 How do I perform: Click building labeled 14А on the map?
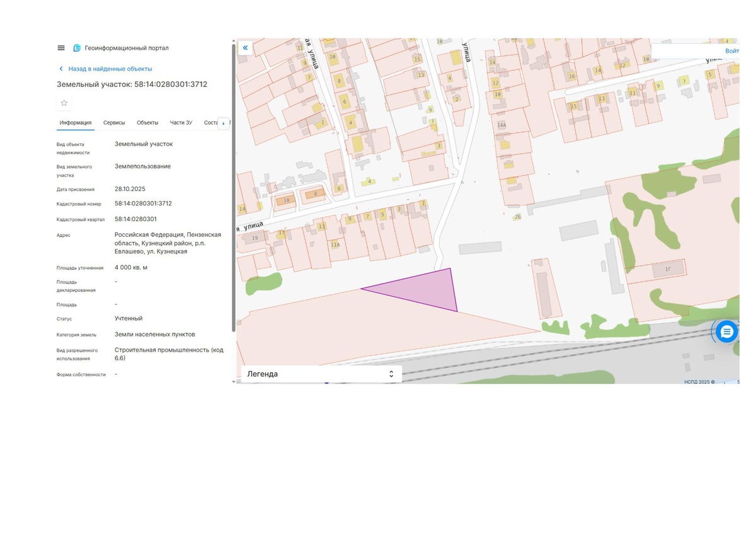point(501,125)
